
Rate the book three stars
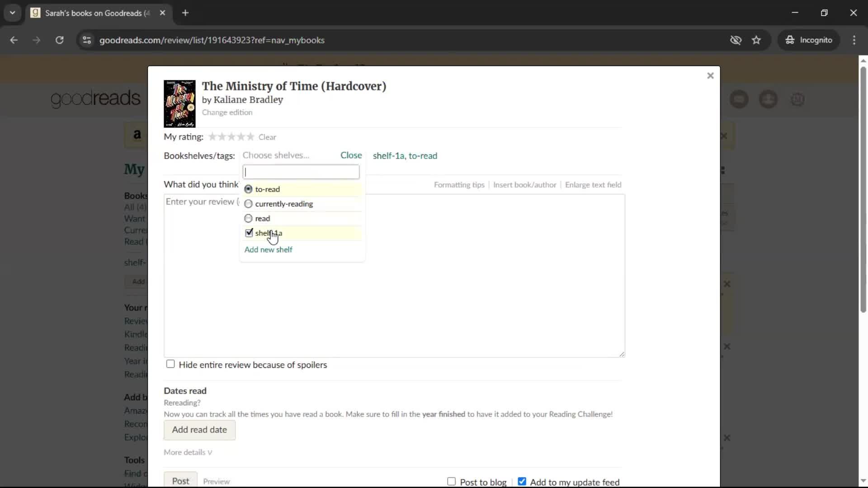(231, 137)
